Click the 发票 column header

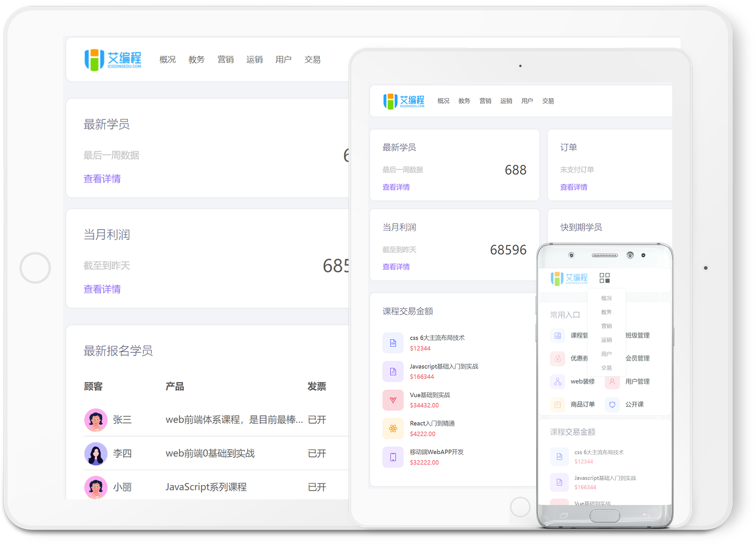[x=317, y=387]
